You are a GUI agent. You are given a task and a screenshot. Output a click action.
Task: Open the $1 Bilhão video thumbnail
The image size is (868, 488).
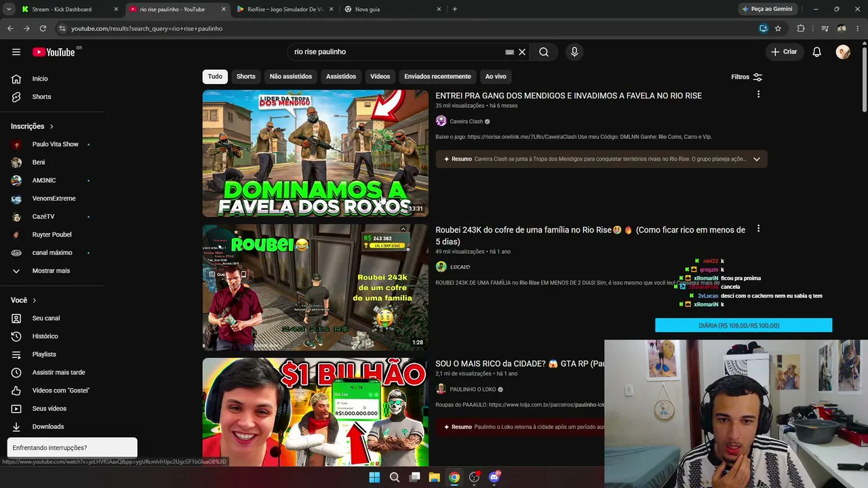(315, 412)
